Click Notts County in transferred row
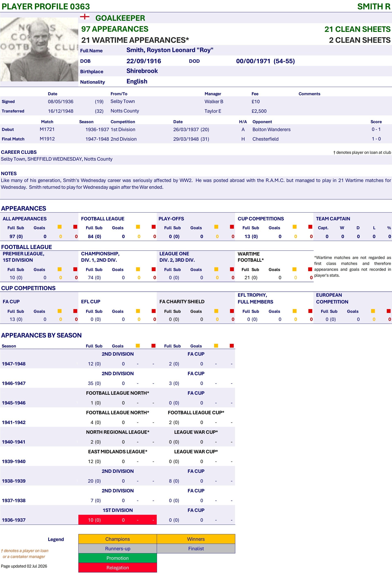Screen dimensions: 392x582 (x=125, y=111)
